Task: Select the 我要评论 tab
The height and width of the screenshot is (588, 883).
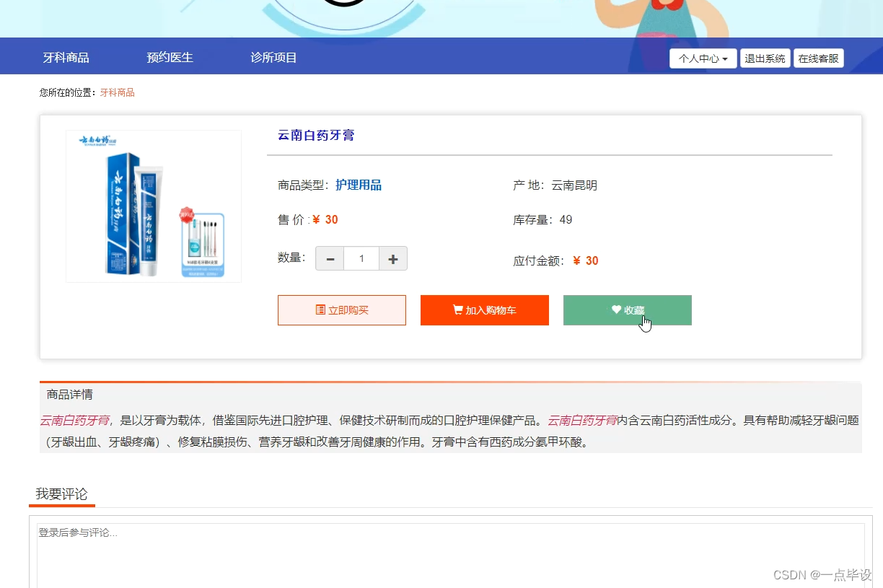Action: [62, 494]
